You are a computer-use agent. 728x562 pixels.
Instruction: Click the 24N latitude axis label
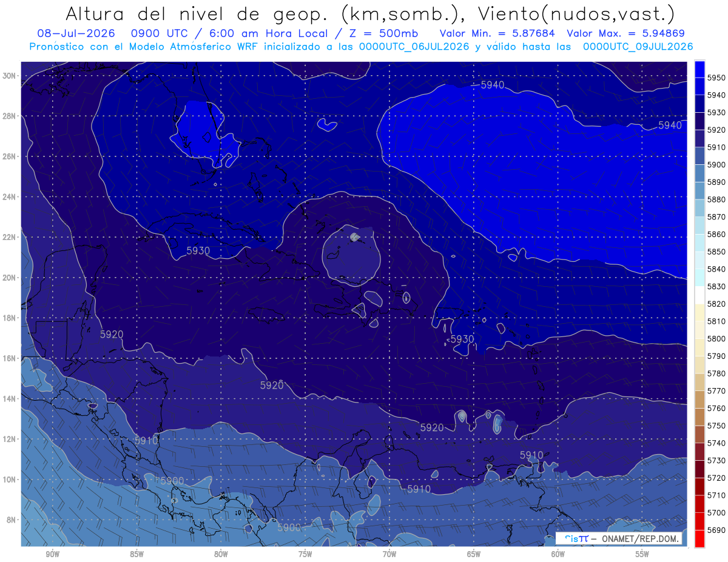tap(9, 196)
